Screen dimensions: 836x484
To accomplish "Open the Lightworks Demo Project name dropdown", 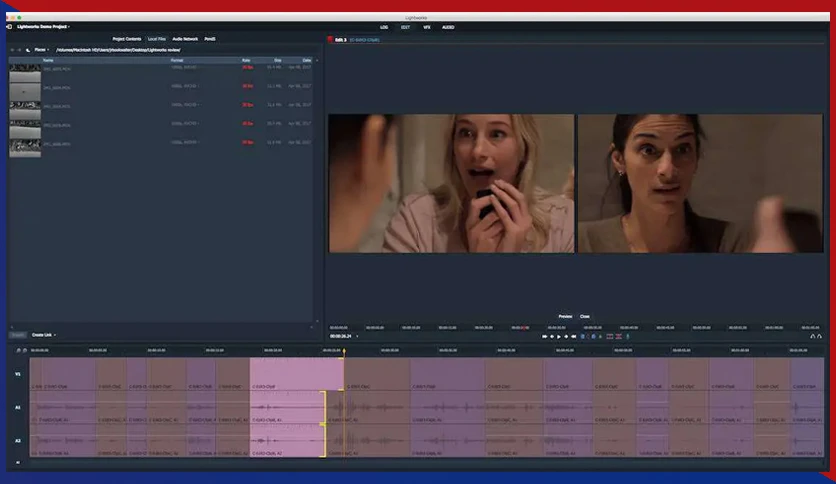I will click(44, 27).
